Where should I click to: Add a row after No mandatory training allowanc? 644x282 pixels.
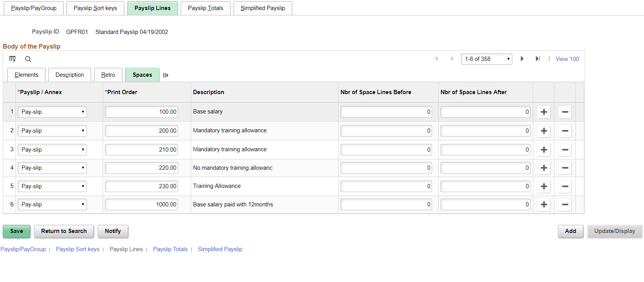tap(544, 168)
